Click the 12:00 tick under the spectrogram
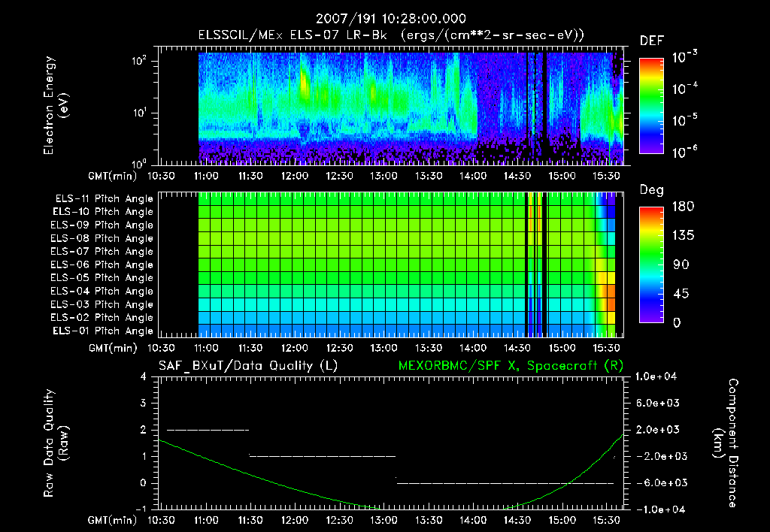The height and width of the screenshot is (532, 770). [x=295, y=176]
